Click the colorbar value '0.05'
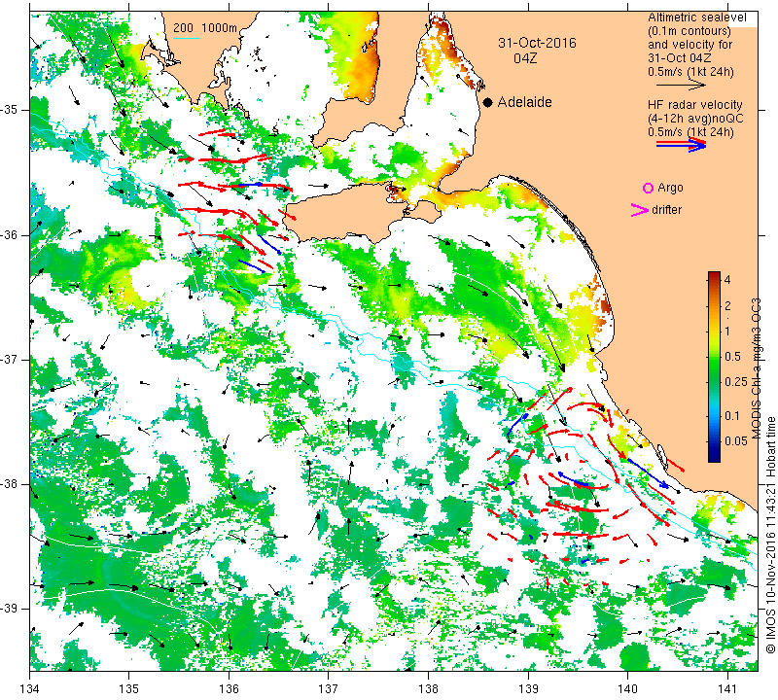 735,441
